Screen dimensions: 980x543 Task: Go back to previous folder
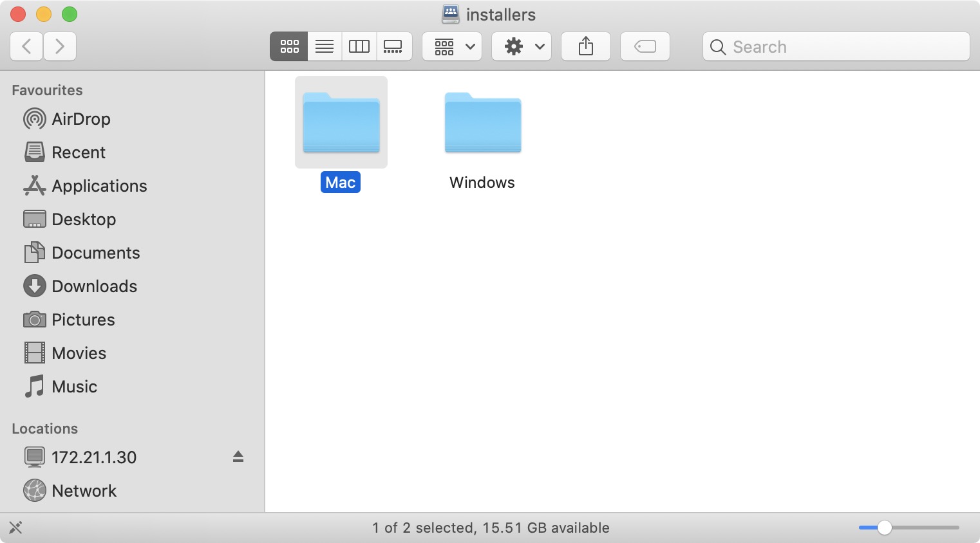(26, 46)
